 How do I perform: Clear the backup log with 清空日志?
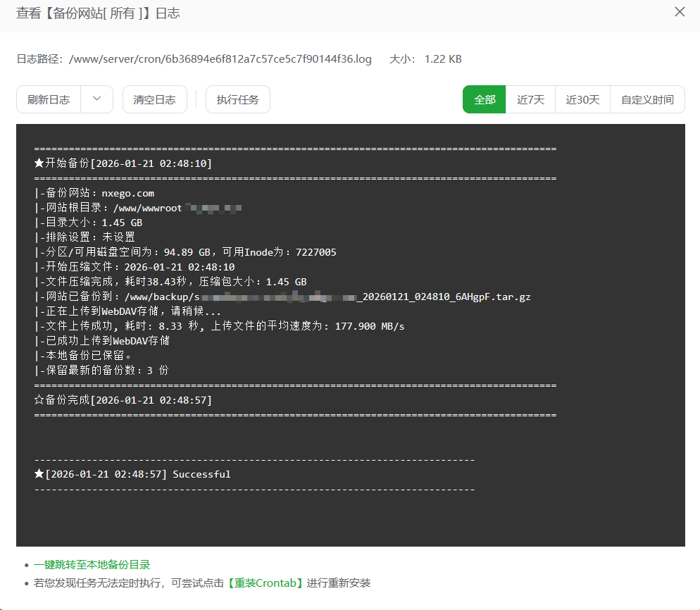tap(154, 99)
